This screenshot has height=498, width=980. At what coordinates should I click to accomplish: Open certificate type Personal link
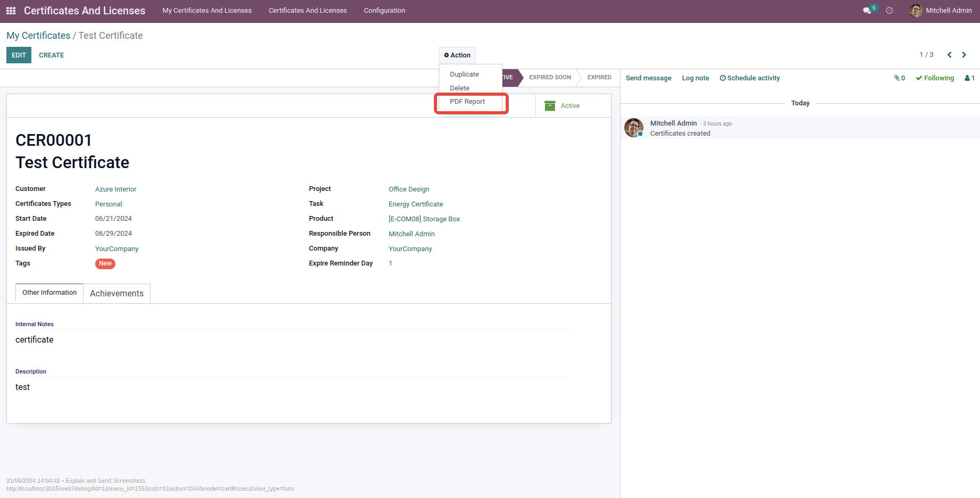(x=108, y=204)
